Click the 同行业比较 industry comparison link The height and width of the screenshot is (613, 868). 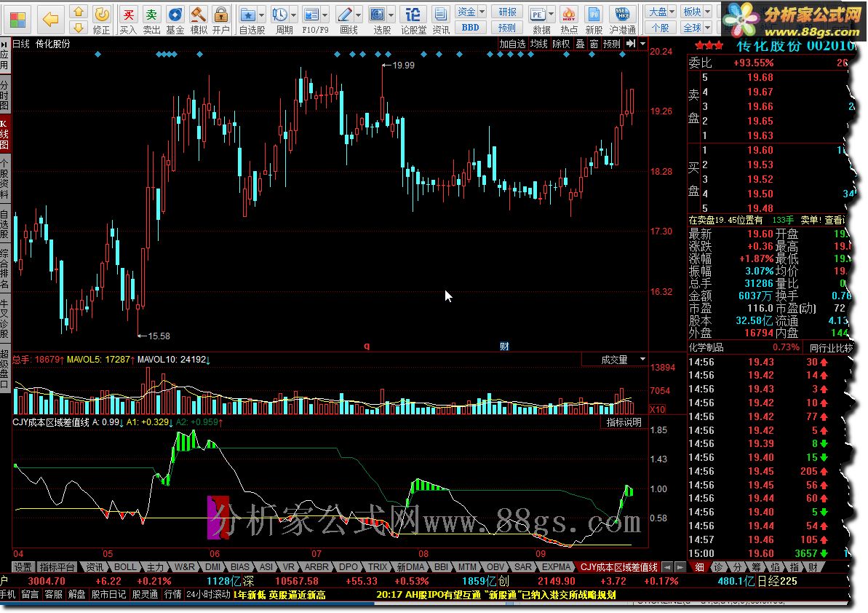coord(830,348)
